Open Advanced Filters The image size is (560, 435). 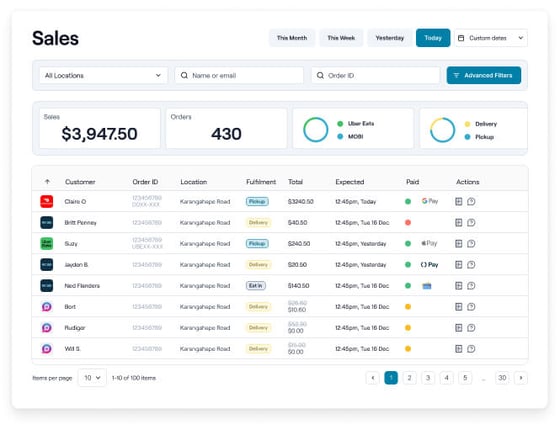(x=484, y=75)
